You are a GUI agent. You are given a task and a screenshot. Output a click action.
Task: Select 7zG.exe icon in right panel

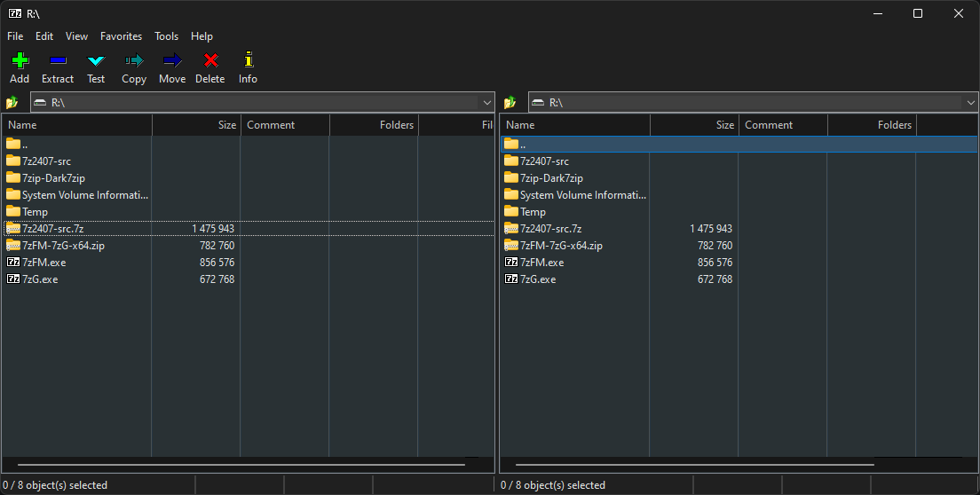pos(511,279)
